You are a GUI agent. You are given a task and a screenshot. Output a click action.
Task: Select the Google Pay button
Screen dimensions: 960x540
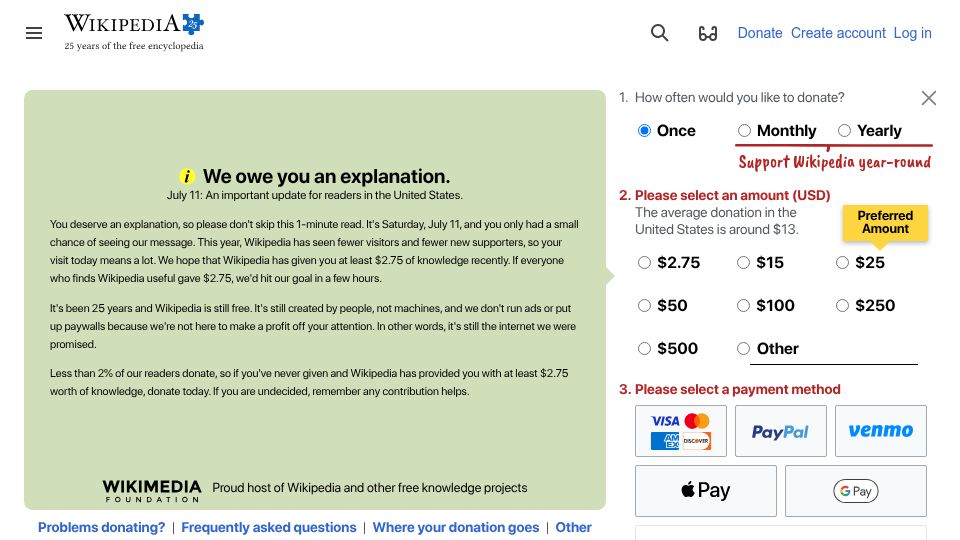click(x=855, y=491)
